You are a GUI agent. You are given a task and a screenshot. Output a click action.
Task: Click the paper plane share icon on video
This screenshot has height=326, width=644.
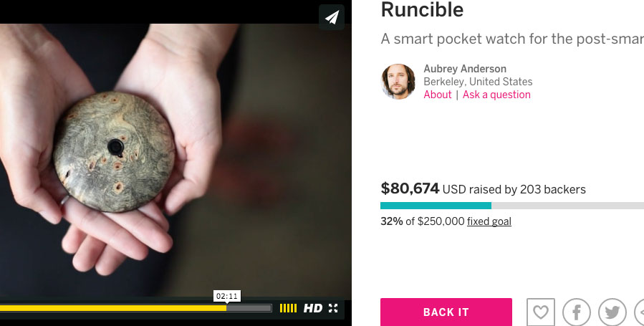tap(332, 17)
